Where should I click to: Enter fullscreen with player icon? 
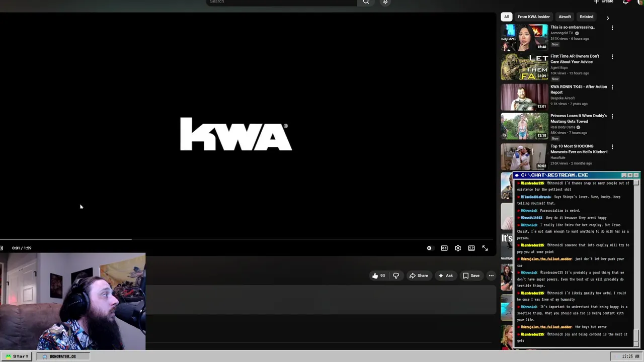click(x=485, y=248)
